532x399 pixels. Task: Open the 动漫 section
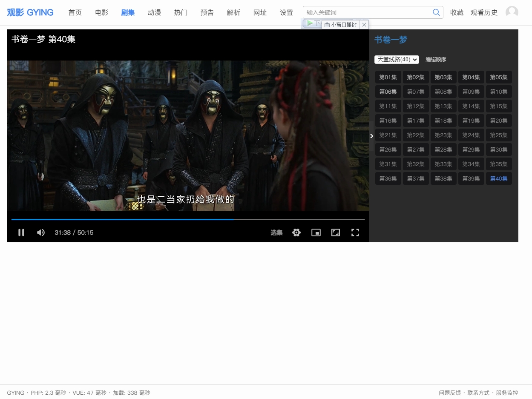coord(154,12)
